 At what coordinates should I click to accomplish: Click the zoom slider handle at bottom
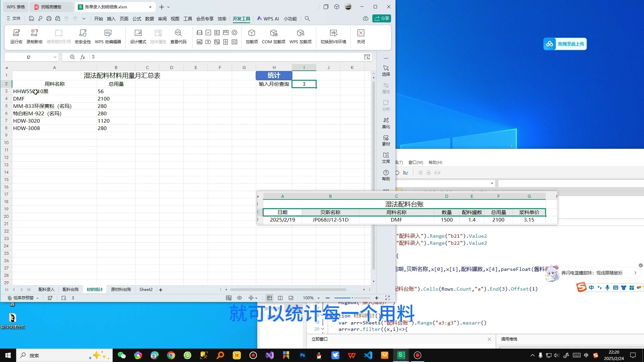[x=352, y=298]
